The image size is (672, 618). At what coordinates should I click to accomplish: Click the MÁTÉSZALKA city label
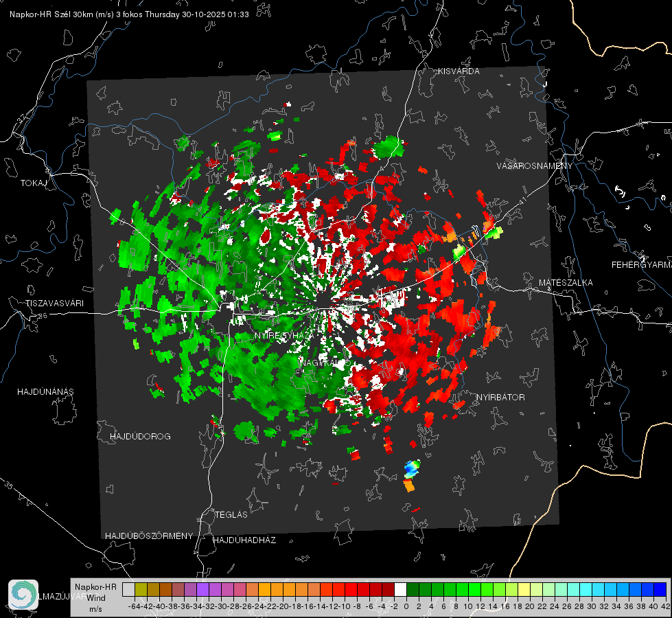click(566, 283)
